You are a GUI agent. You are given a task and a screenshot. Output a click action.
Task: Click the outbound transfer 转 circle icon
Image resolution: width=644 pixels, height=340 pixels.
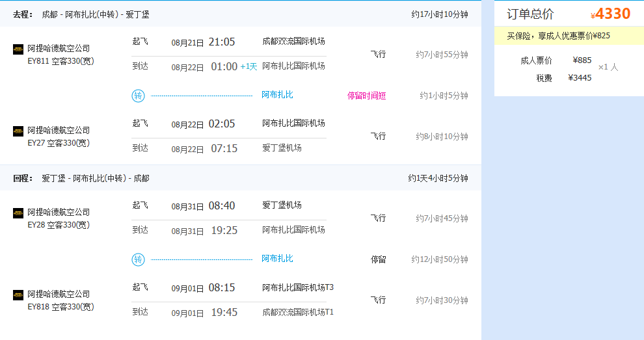click(138, 96)
